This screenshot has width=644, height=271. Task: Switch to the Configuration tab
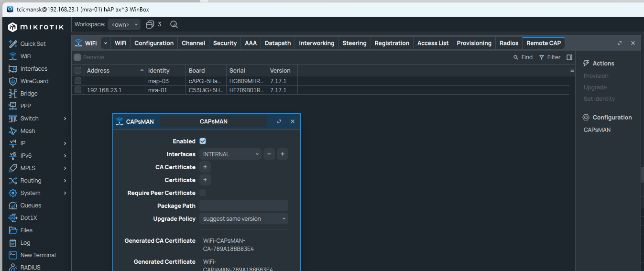pyautogui.click(x=154, y=43)
